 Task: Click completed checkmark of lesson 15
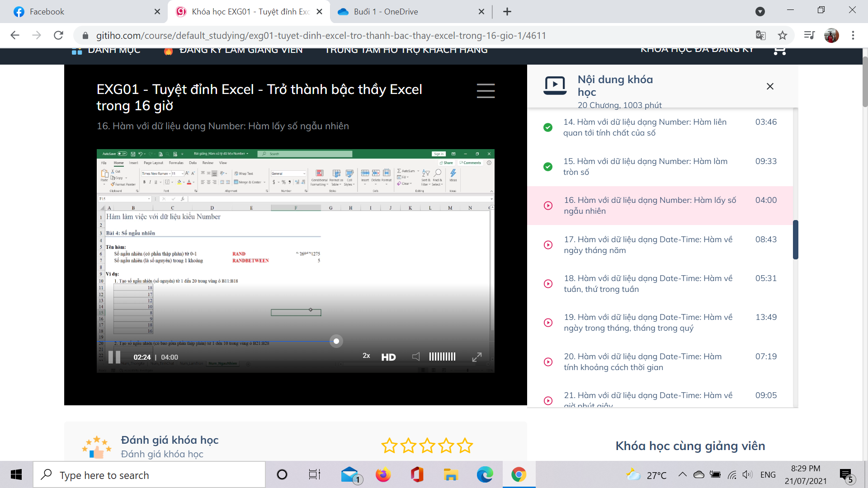click(548, 167)
